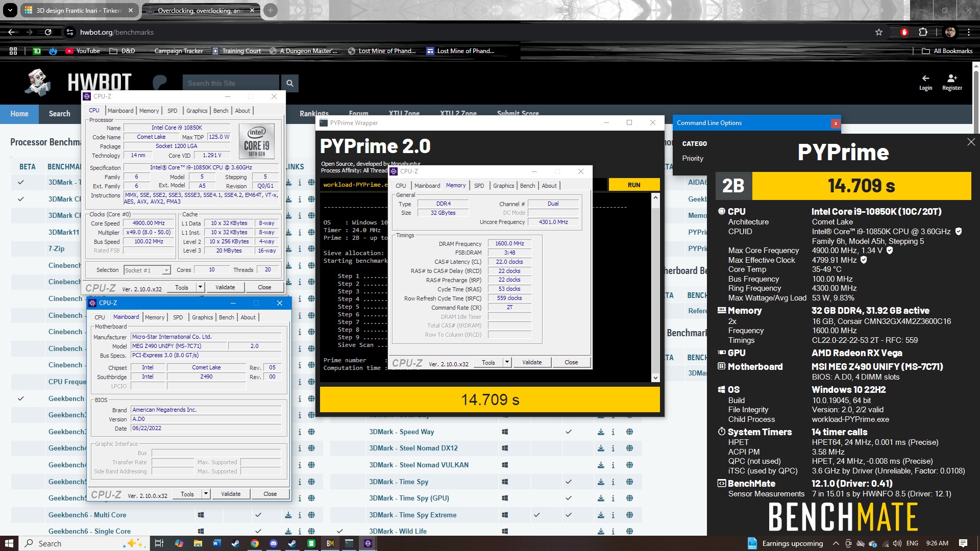Open Discord from the taskbar

(x=274, y=543)
